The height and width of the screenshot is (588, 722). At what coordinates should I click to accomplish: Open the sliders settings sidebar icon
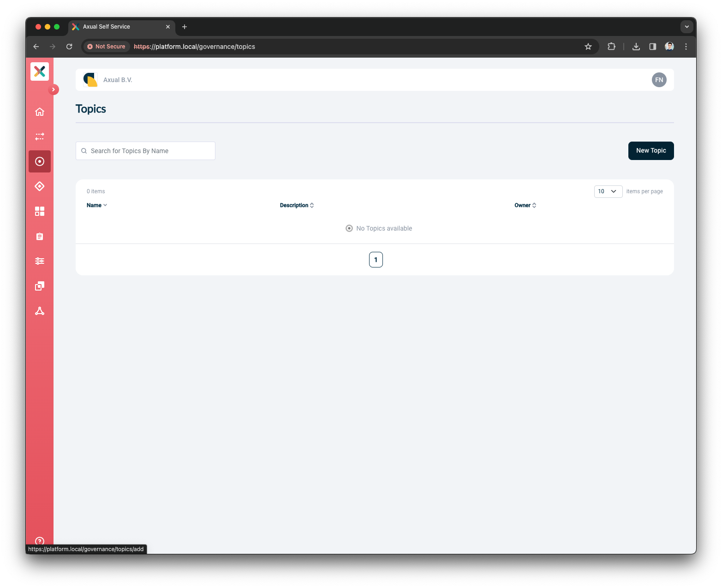coord(40,261)
